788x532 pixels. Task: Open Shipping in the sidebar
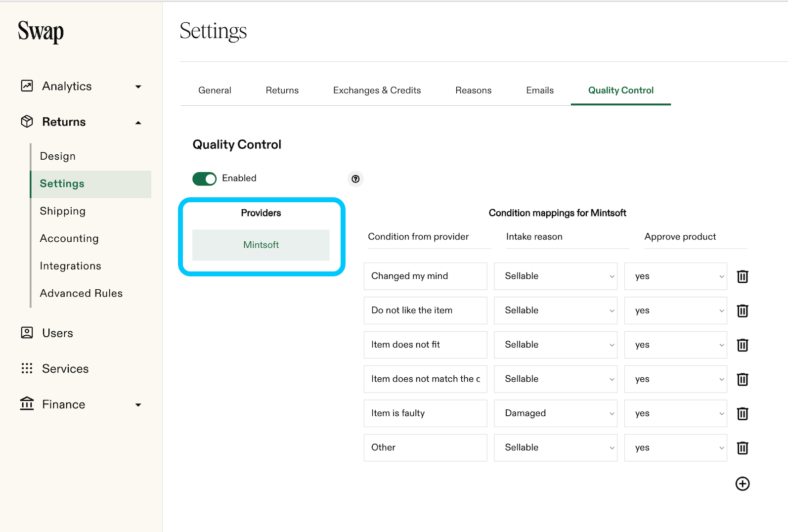pos(63,211)
